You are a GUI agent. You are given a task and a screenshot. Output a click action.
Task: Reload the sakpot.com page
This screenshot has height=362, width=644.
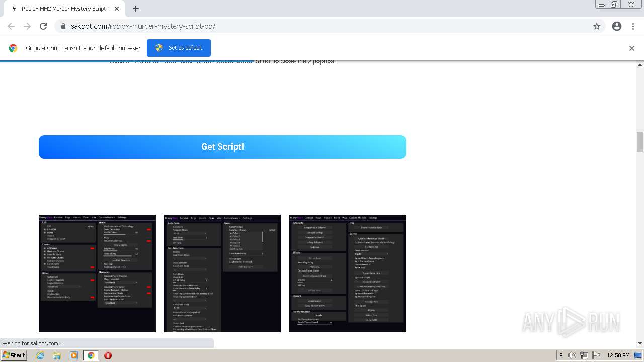tap(43, 26)
